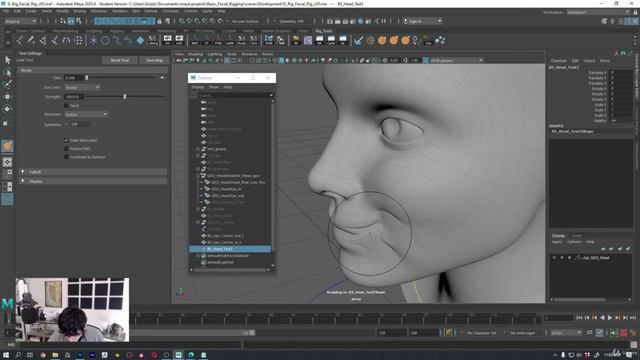Click the lock selection icon in status line
Viewport: 640px width, 360px height.
point(160,21)
